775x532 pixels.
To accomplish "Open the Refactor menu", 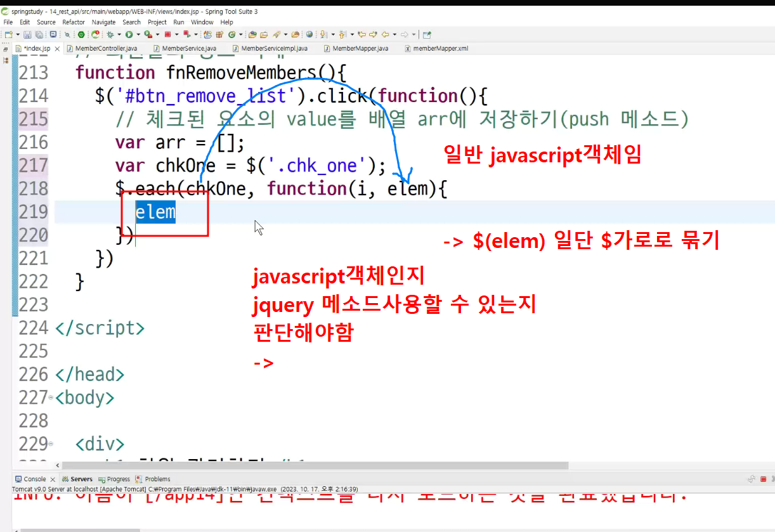I will [74, 22].
